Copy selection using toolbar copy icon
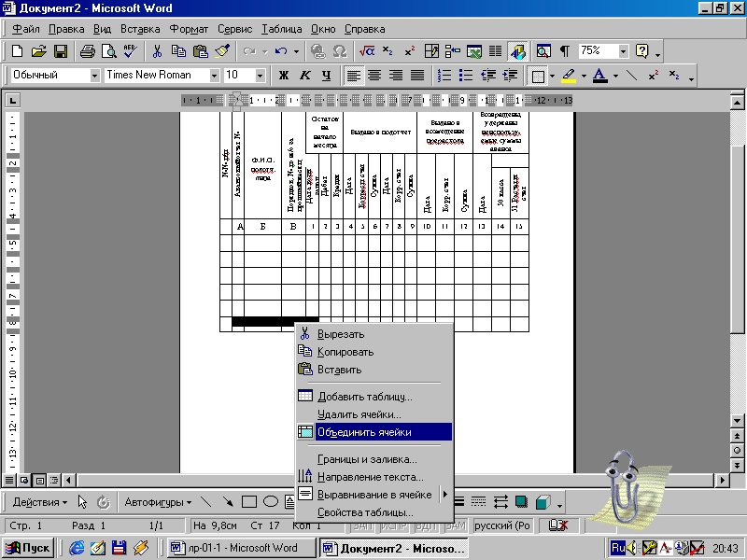Screen dimensions: 747x560 point(178,51)
